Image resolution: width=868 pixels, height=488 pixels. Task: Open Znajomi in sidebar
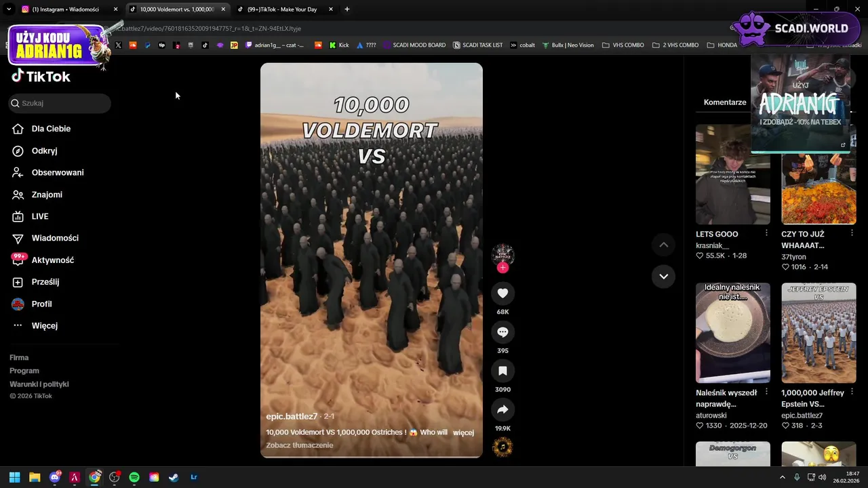point(47,195)
